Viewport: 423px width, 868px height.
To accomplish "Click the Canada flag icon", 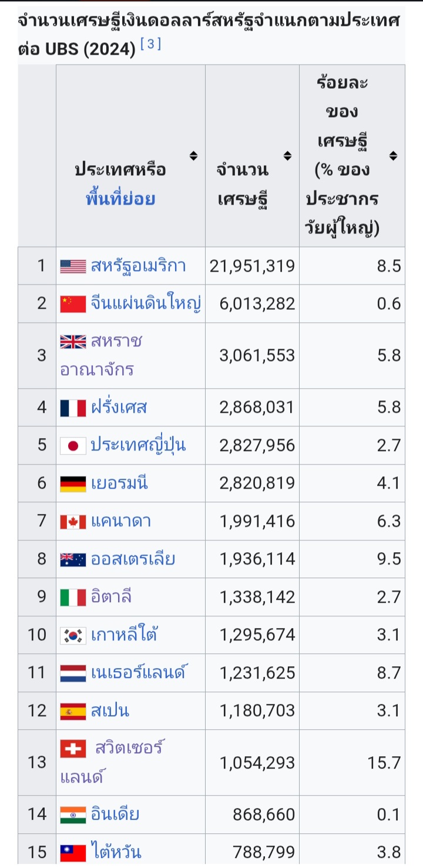I will click(x=73, y=522).
